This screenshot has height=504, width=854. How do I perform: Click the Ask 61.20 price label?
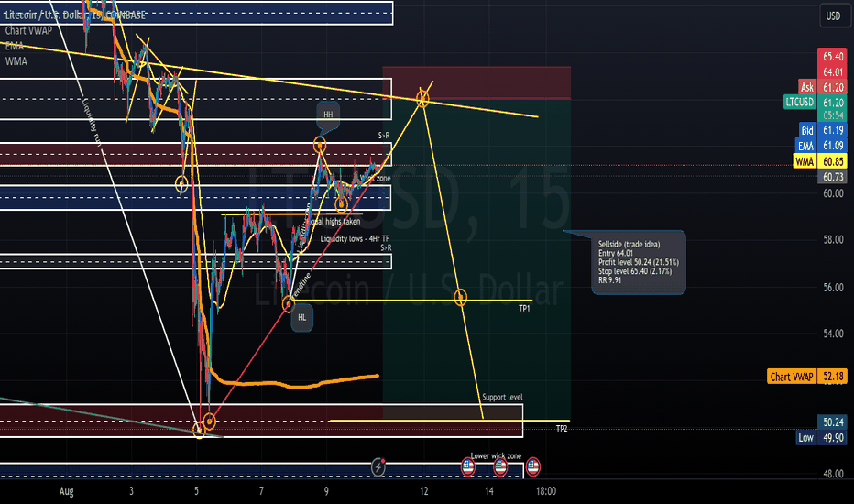coord(822,87)
